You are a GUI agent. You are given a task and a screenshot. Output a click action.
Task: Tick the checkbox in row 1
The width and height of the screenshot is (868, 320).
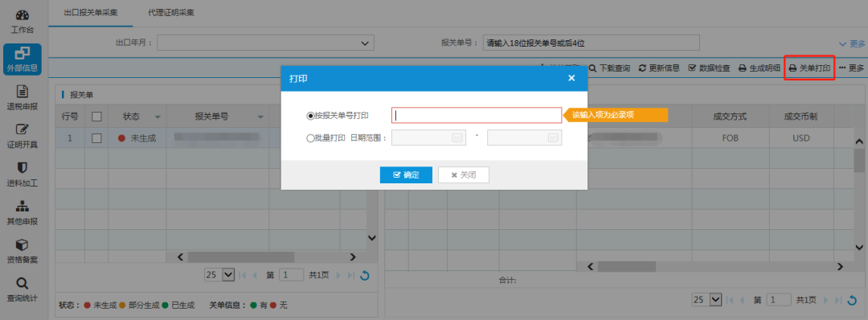point(96,138)
